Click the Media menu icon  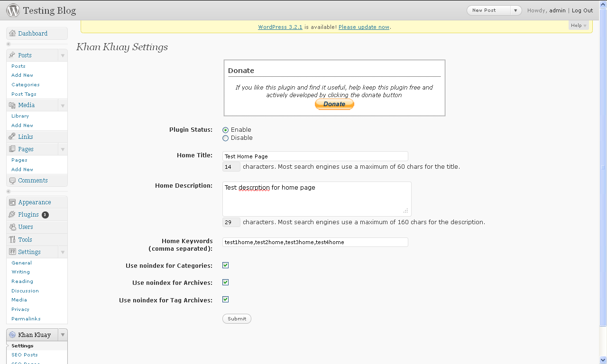point(12,105)
